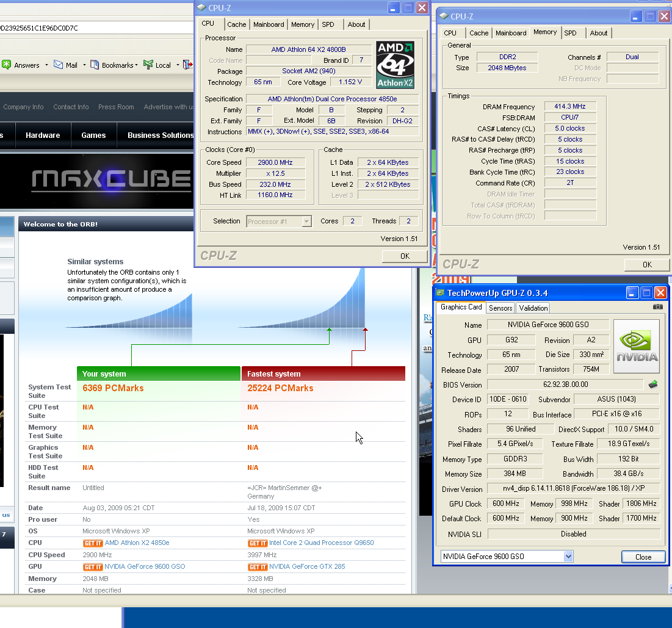The width and height of the screenshot is (672, 628).
Task: Open NVIDIA GeForce 9600 GSO link in results
Action: tap(145, 566)
